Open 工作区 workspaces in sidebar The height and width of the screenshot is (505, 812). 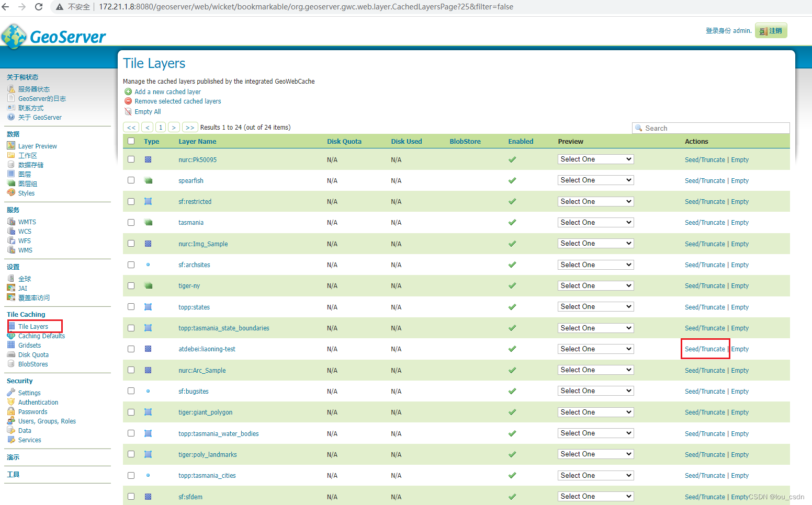click(x=28, y=155)
